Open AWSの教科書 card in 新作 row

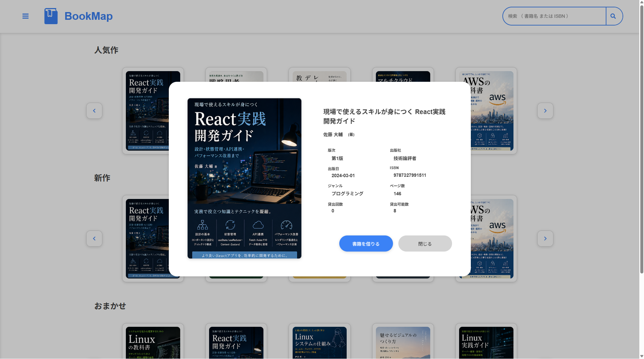494,239
